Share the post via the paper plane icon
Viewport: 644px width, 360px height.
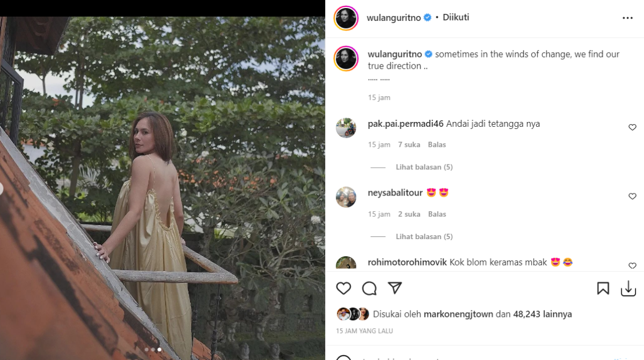[395, 289]
